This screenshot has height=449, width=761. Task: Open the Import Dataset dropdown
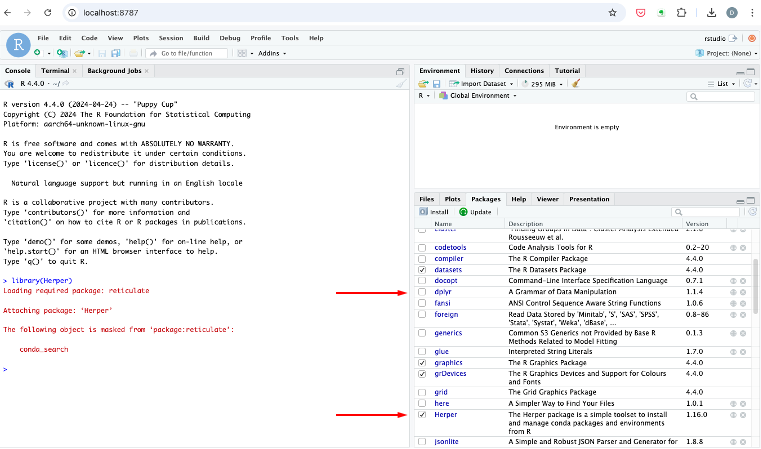pos(481,83)
